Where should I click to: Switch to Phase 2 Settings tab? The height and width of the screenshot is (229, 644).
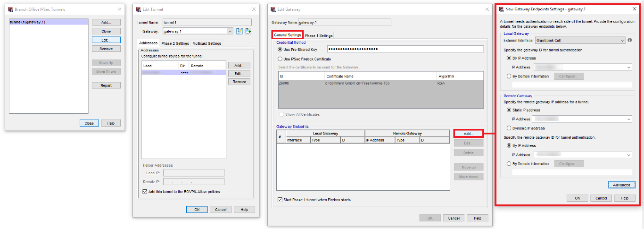click(x=175, y=43)
